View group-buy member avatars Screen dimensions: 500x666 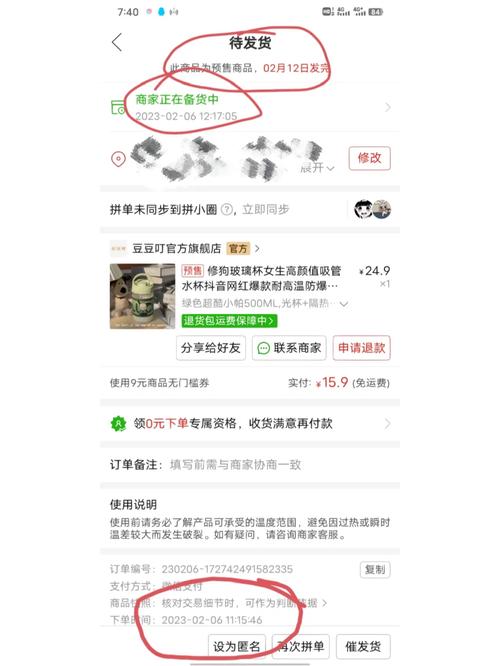372,209
